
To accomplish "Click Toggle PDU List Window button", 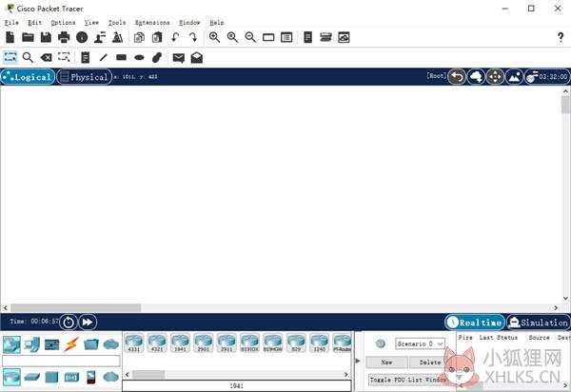I will tap(407, 380).
